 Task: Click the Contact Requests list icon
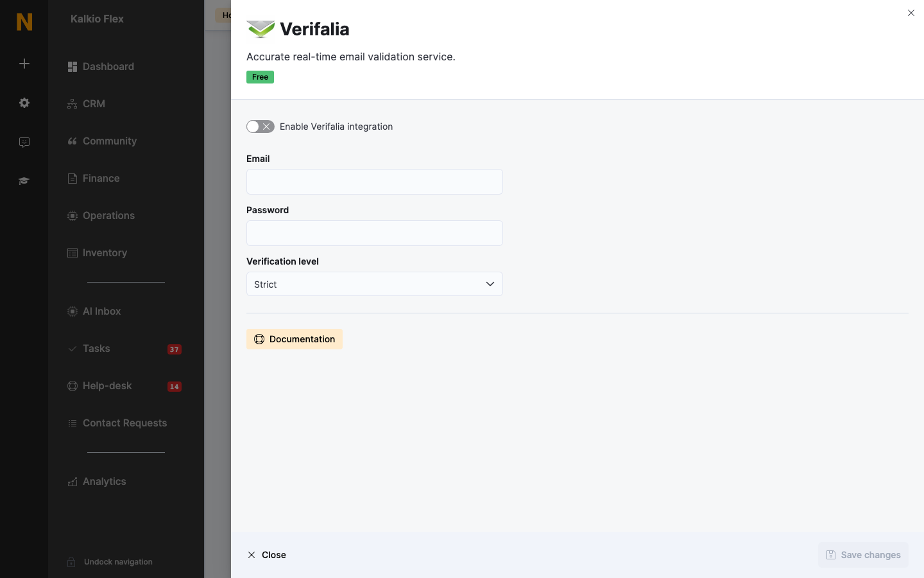(x=73, y=423)
